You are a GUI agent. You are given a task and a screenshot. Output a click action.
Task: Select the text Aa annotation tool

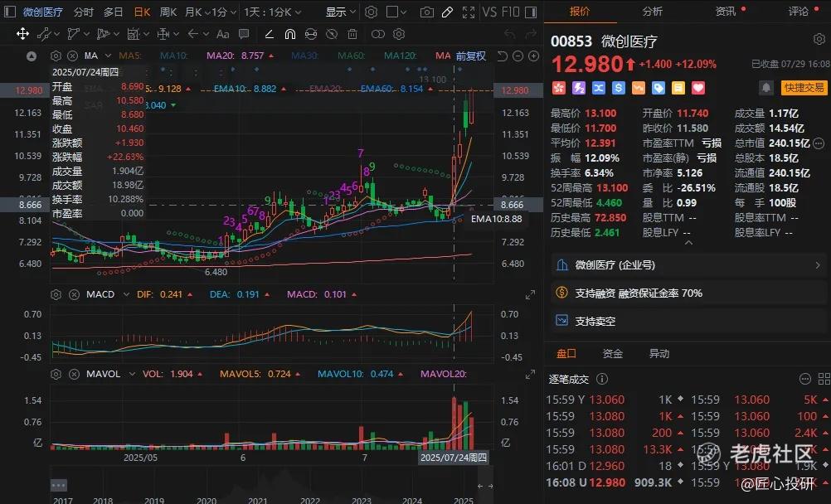[223, 34]
